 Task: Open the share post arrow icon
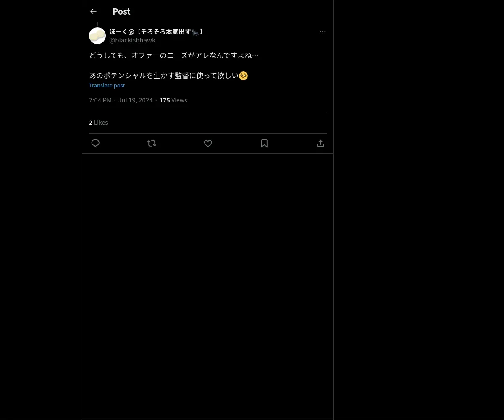tap(320, 143)
